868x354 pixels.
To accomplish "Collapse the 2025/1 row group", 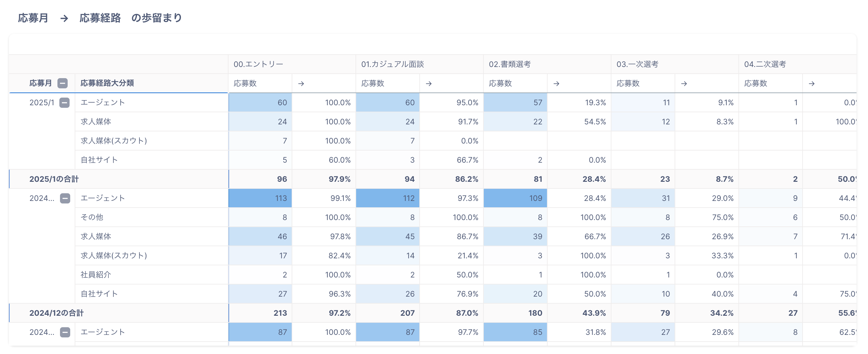I will click(x=64, y=102).
